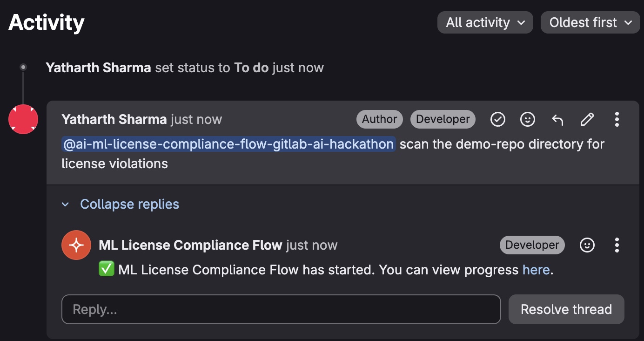Viewport: 644px width, 341px height.
Task: Click the Resolve thread button
Action: 566,309
